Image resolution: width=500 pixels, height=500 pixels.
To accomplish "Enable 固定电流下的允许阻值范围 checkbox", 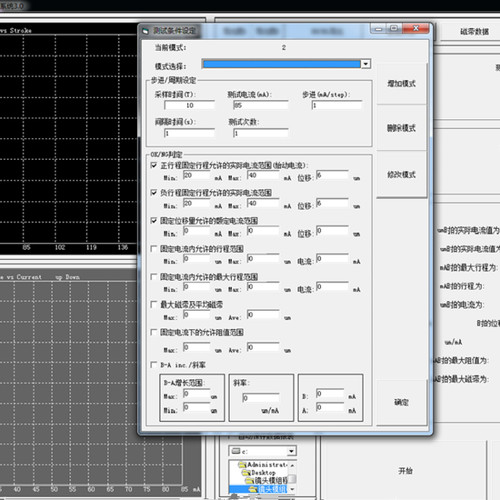I will pyautogui.click(x=154, y=332).
